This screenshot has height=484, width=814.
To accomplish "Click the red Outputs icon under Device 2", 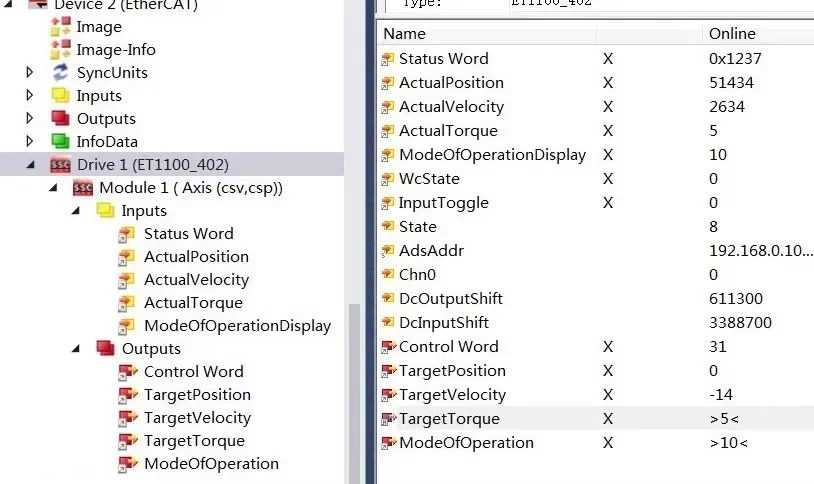I will pyautogui.click(x=60, y=118).
